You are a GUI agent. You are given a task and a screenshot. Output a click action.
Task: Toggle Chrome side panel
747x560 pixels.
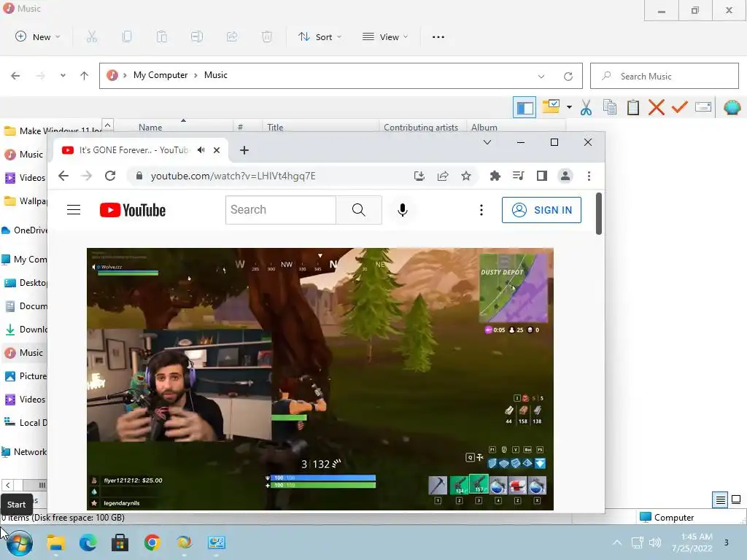point(542,176)
